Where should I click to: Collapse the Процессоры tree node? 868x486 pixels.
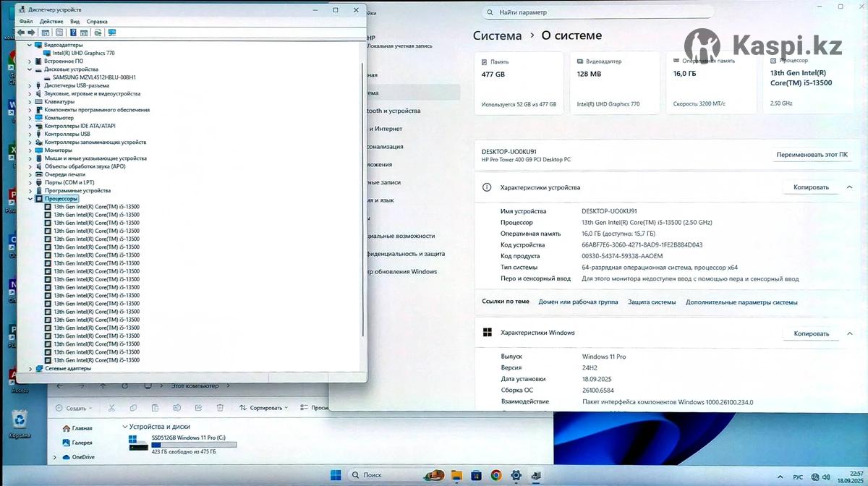click(30, 199)
